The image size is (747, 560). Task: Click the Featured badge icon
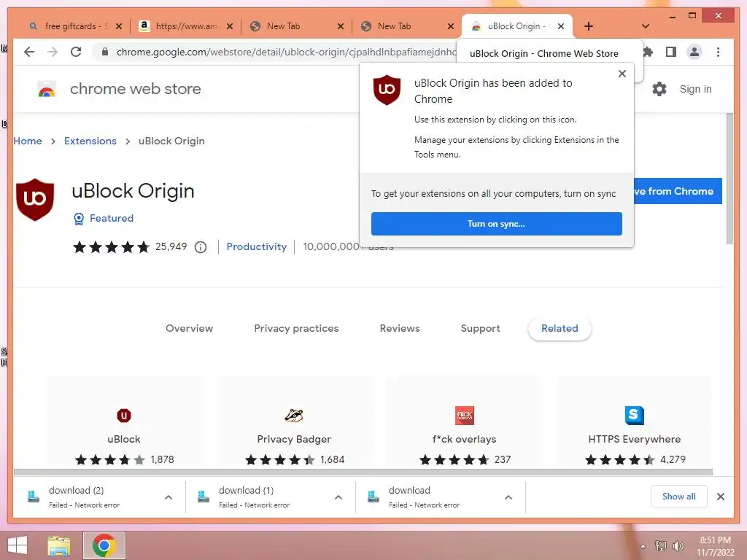click(79, 219)
